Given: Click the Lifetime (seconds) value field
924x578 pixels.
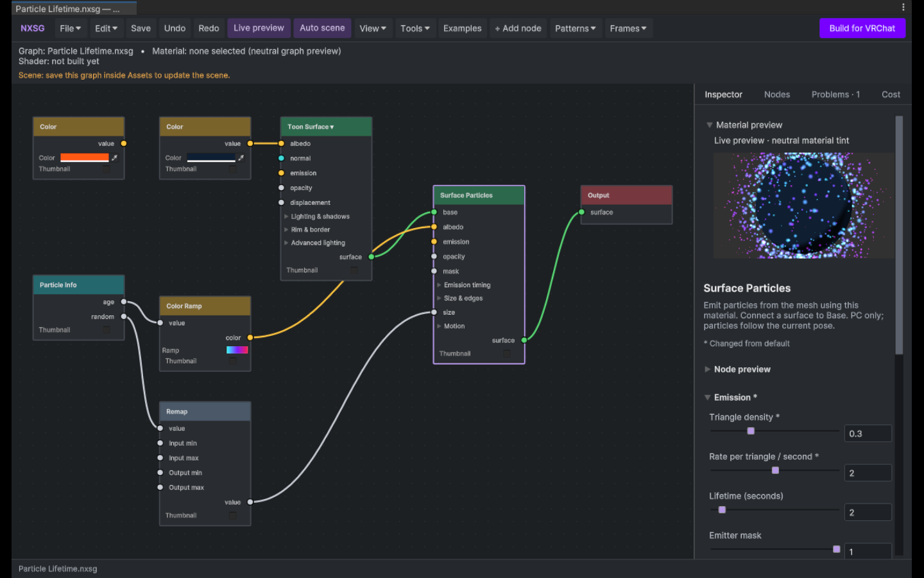Looking at the screenshot, I should 868,512.
